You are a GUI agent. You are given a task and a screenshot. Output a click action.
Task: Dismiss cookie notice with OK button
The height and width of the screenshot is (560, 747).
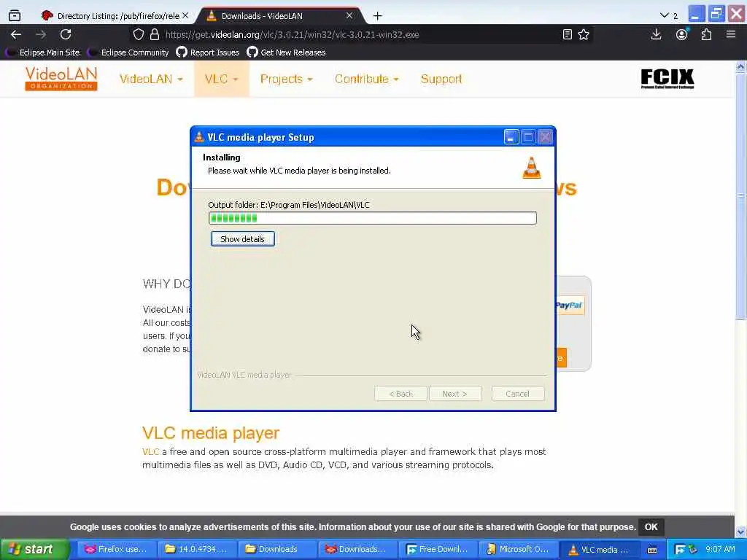click(651, 526)
